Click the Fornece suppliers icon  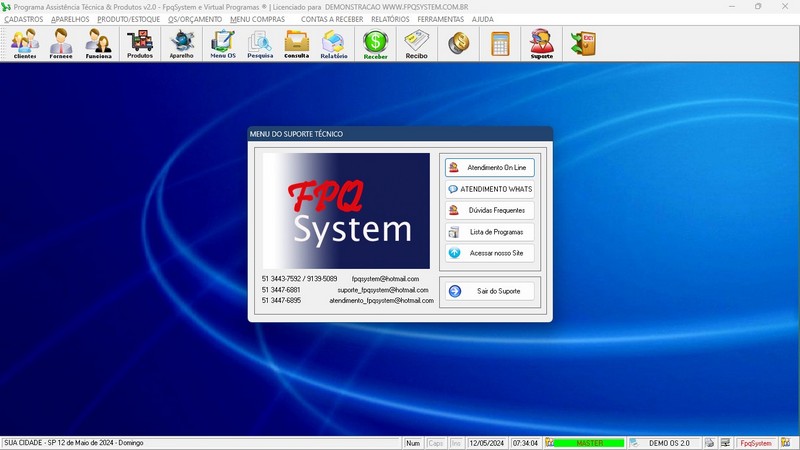(61, 44)
